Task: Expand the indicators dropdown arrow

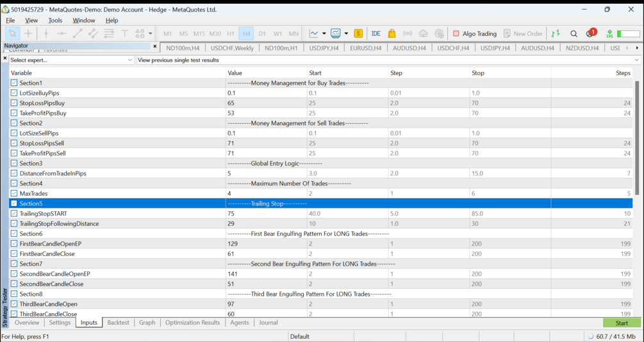Action: click(346, 34)
